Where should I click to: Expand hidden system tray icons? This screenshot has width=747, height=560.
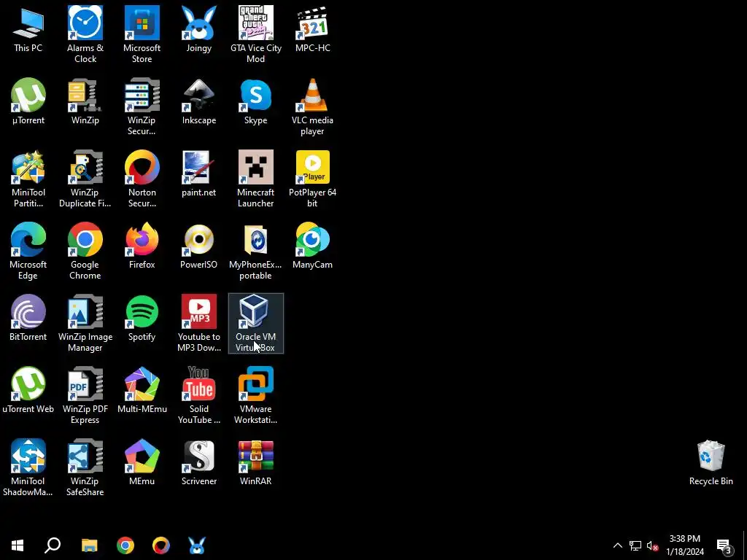click(617, 545)
